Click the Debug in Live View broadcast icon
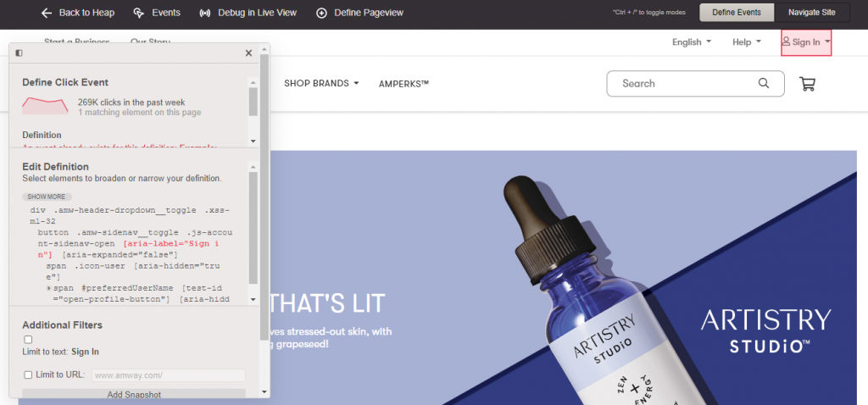 (x=205, y=13)
